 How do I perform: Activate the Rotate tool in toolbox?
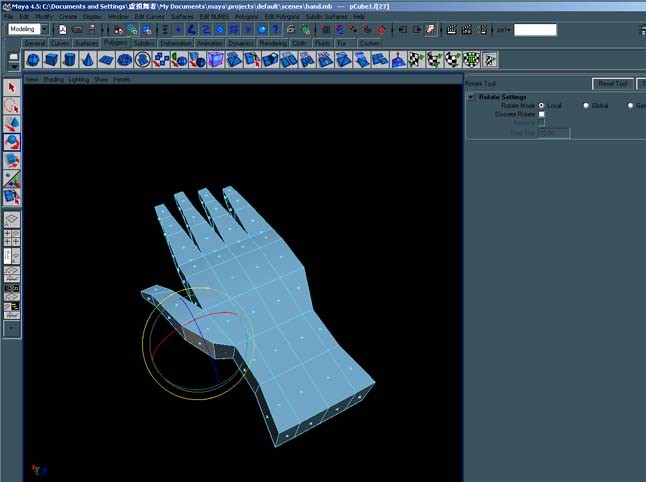(x=12, y=142)
